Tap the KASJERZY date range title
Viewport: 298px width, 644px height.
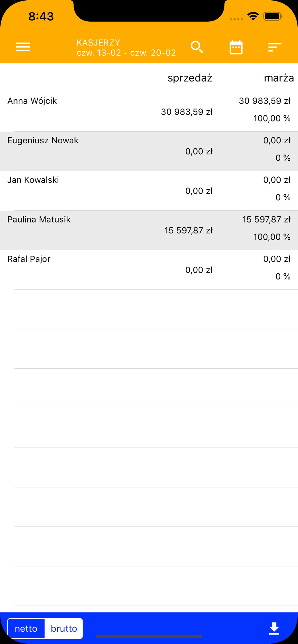pos(126,48)
